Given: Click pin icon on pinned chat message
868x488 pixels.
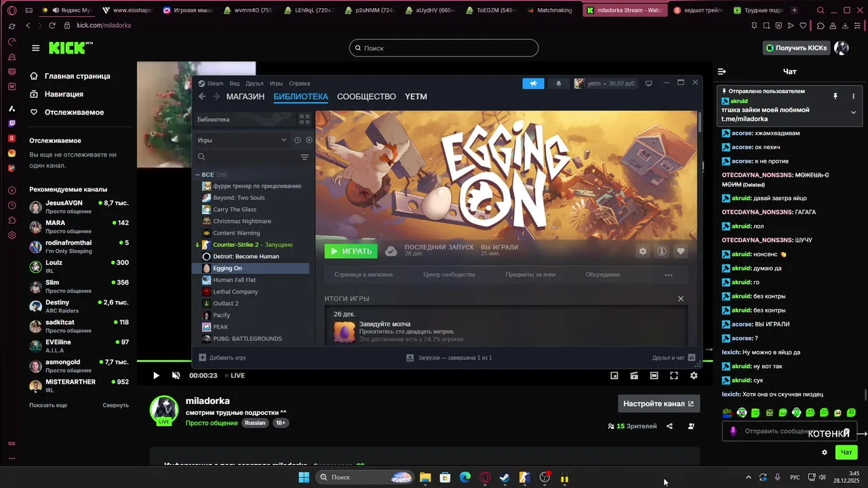Looking at the screenshot, I should pyautogui.click(x=835, y=96).
